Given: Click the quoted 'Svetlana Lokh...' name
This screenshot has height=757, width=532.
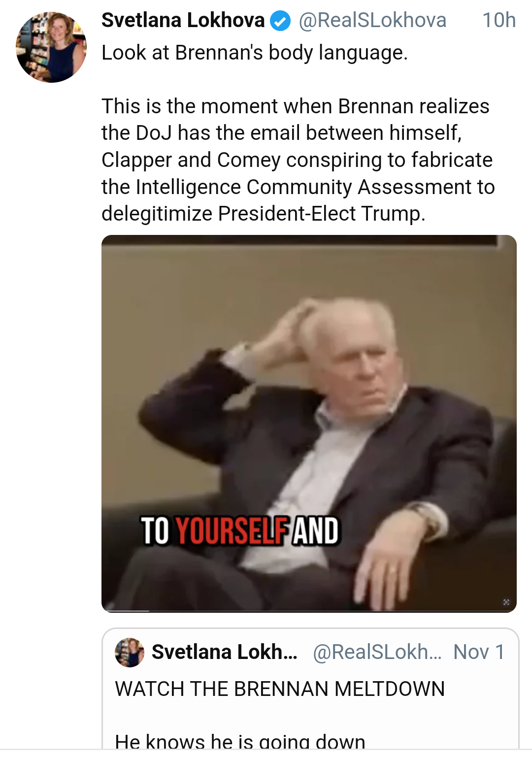Looking at the screenshot, I should (x=224, y=652).
